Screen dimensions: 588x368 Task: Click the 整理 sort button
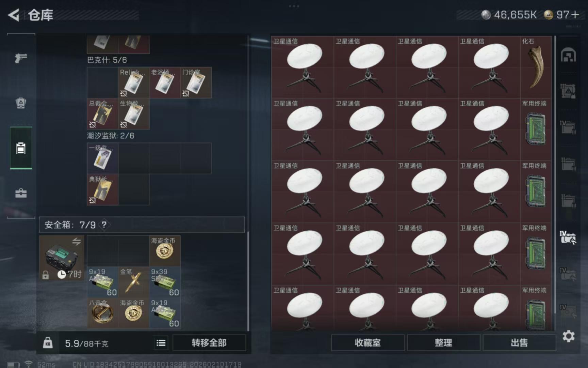point(443,342)
